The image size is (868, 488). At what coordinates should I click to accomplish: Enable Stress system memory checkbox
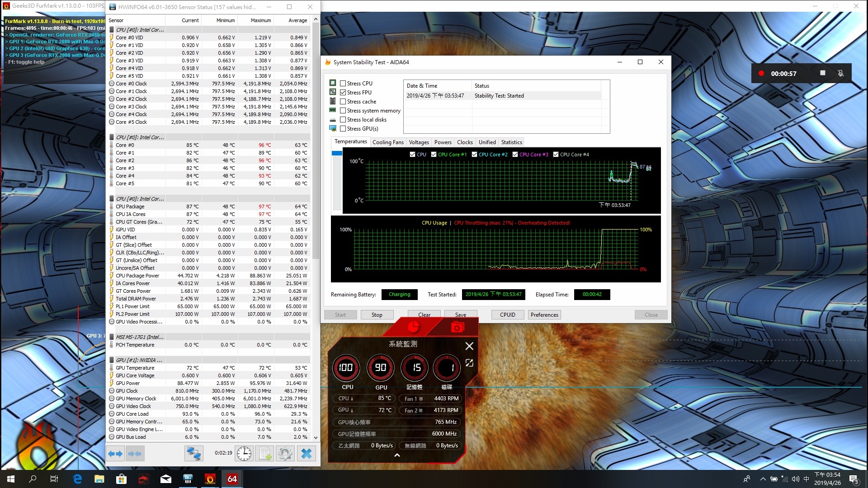click(343, 111)
